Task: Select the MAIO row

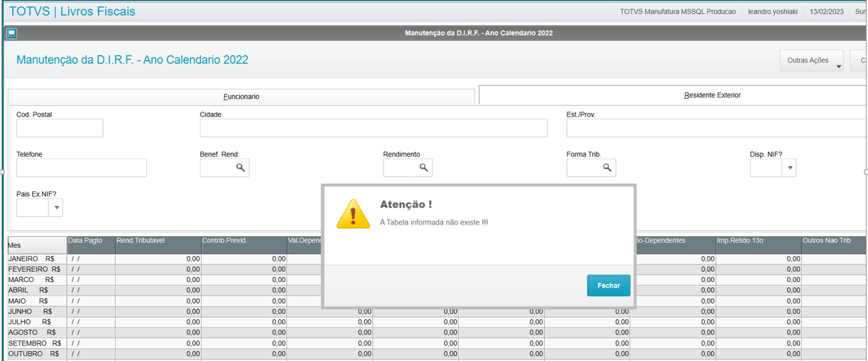Action: pyautogui.click(x=437, y=301)
